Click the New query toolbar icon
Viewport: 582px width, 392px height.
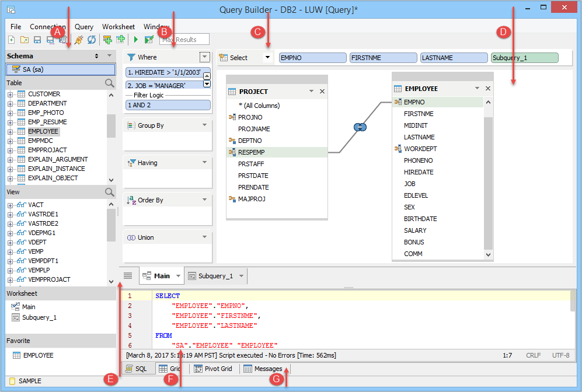point(12,40)
